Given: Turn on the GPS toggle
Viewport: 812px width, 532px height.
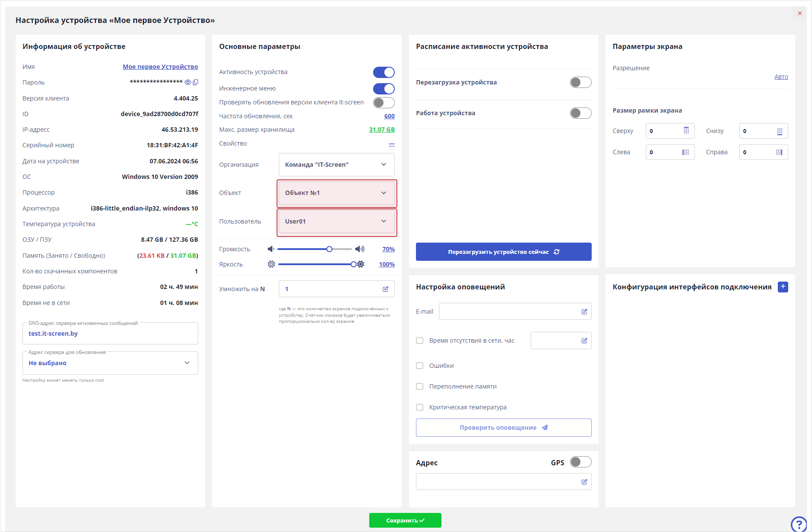Looking at the screenshot, I should (x=580, y=462).
